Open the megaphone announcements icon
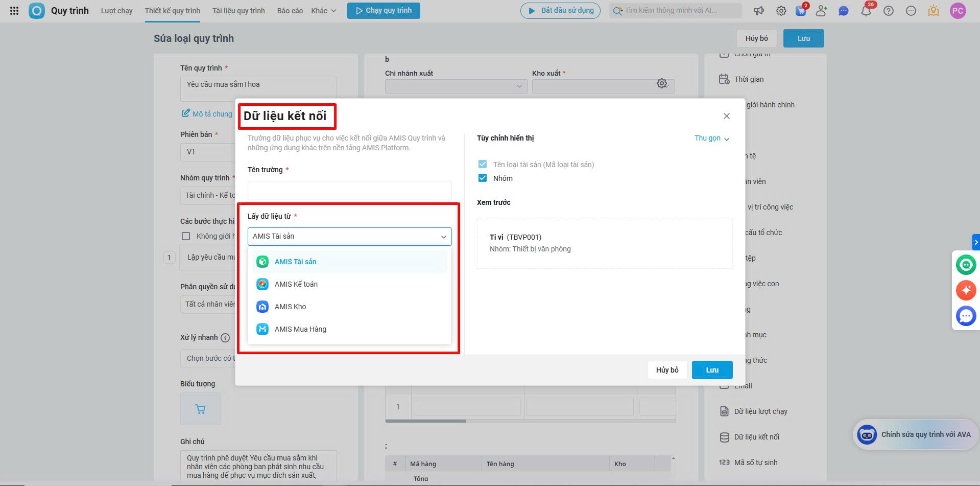Viewport: 980px width, 486px height. pos(759,11)
